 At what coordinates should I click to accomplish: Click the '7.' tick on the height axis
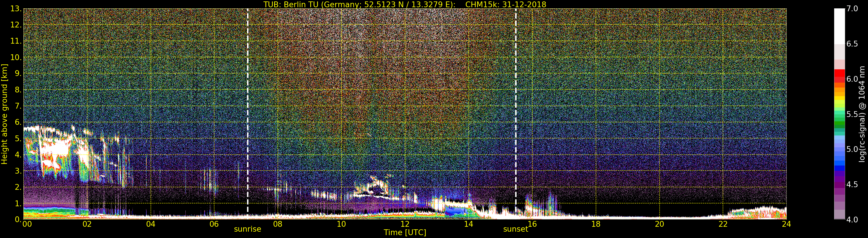(18, 106)
